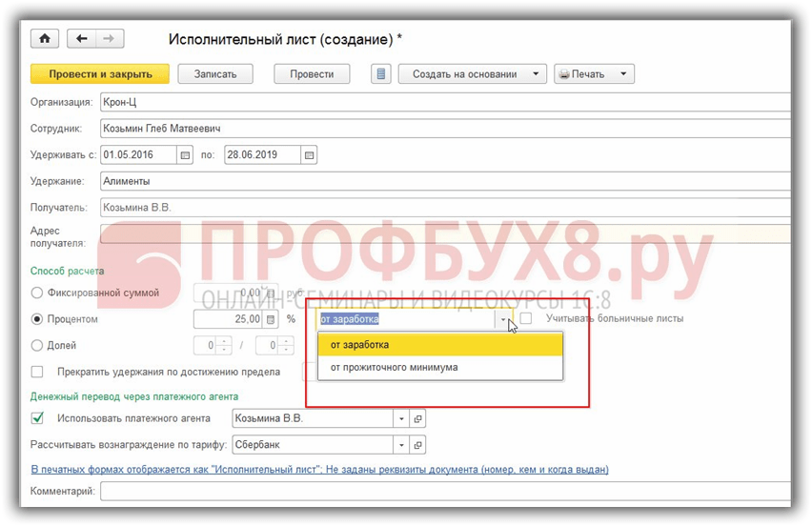Select the Фиксированной суммой radio button

(38, 293)
